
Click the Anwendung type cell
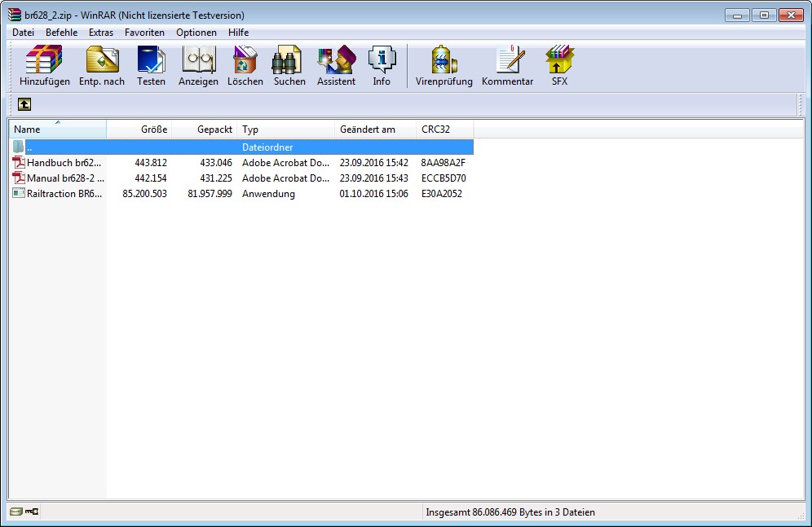268,193
